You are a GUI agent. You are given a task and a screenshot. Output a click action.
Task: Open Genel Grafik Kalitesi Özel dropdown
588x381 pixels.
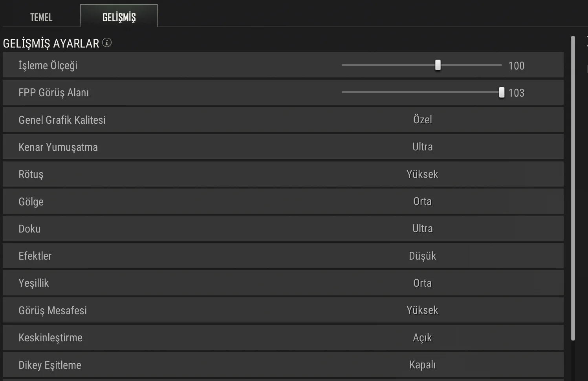coord(422,119)
